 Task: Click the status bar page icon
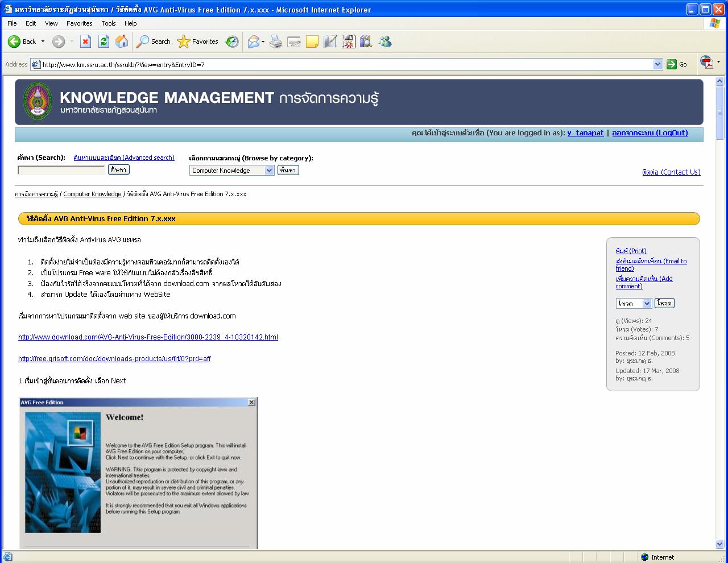pyautogui.click(x=7, y=557)
